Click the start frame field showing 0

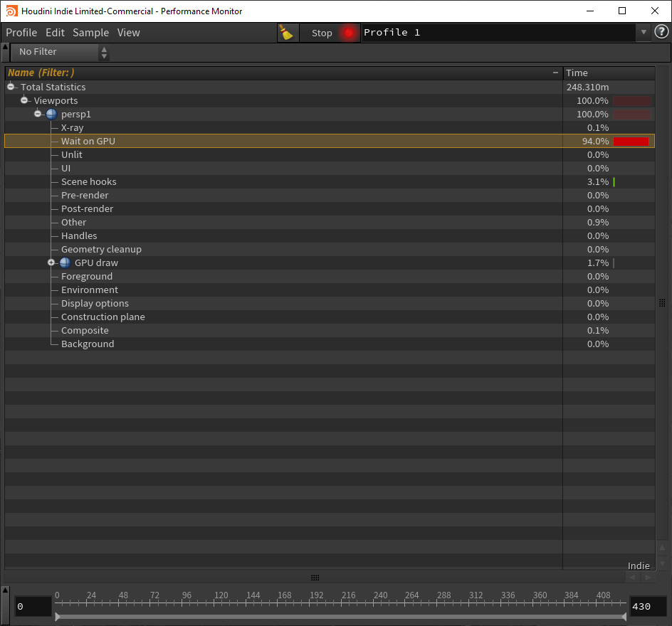tap(33, 606)
